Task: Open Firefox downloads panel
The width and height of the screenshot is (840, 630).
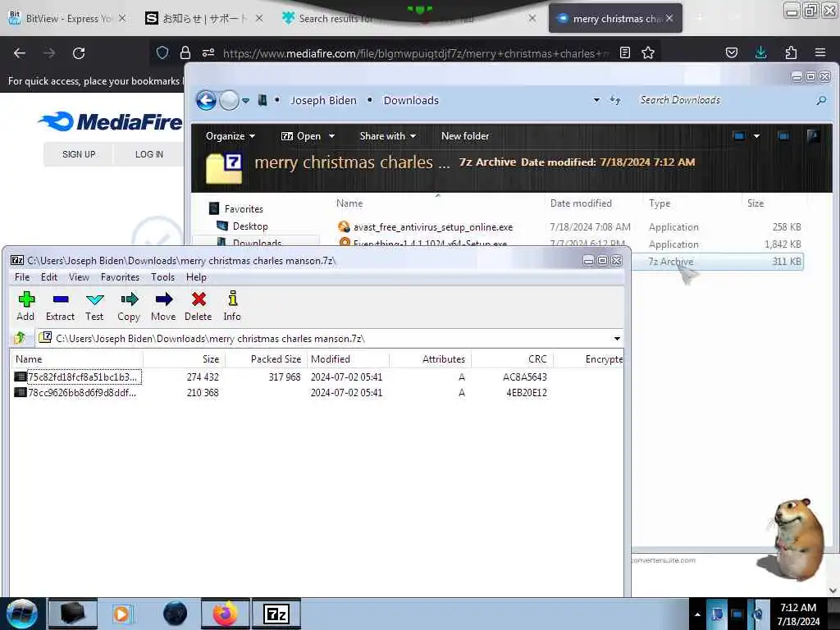Action: tap(760, 52)
